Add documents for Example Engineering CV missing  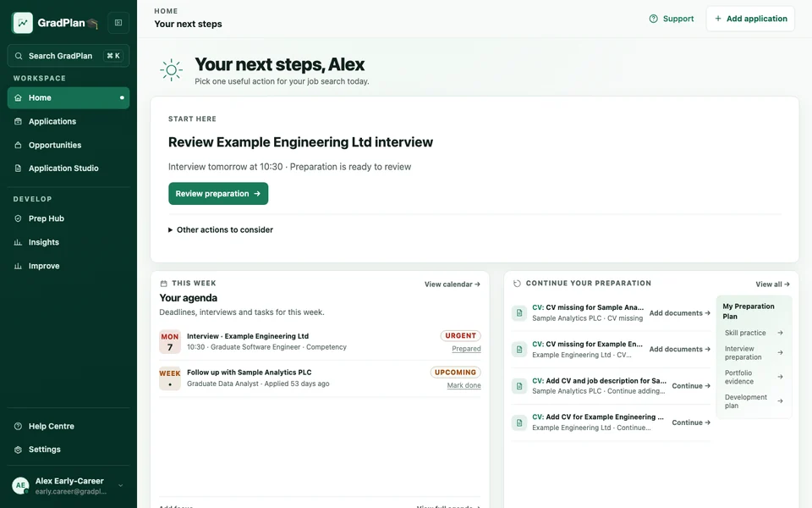679,350
